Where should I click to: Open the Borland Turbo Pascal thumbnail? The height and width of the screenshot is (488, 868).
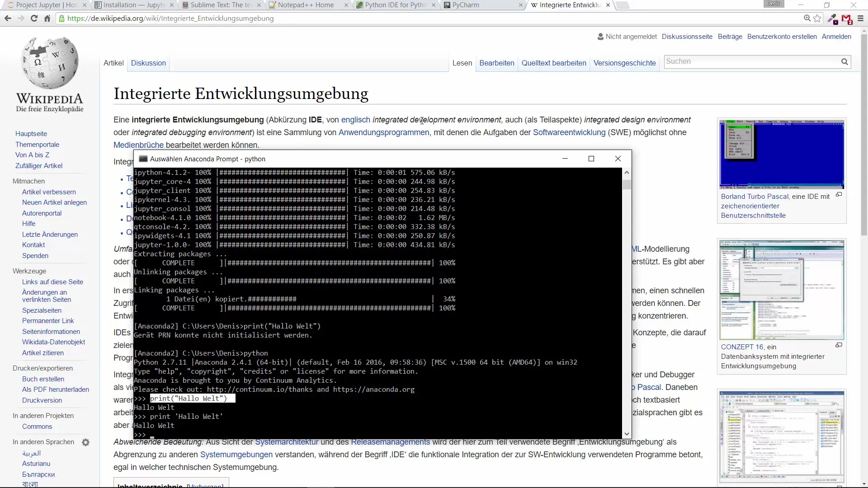click(782, 155)
